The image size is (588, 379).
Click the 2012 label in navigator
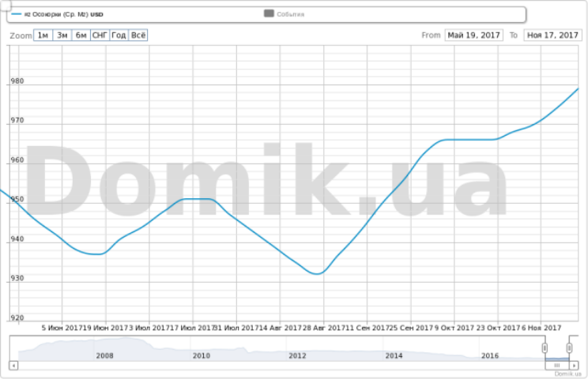pos(297,355)
